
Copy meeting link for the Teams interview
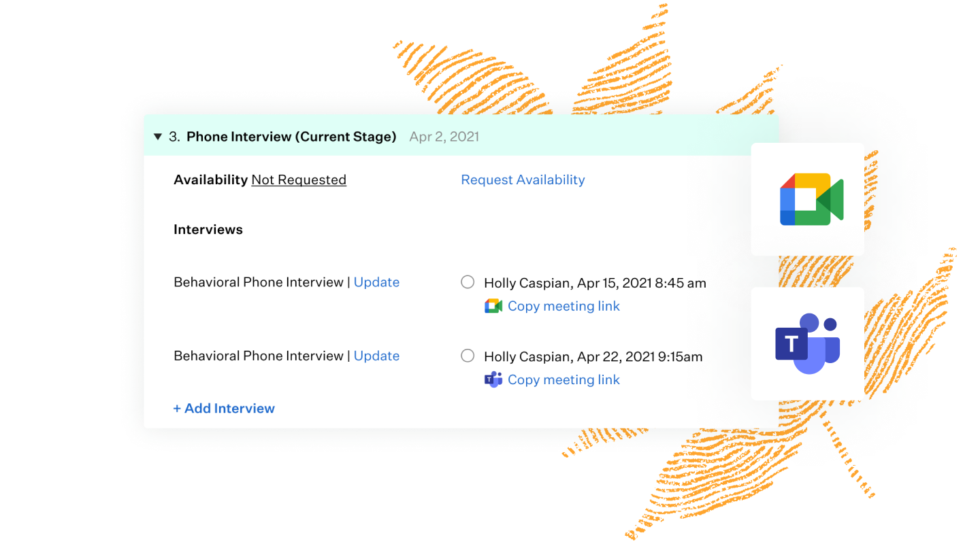pos(563,379)
